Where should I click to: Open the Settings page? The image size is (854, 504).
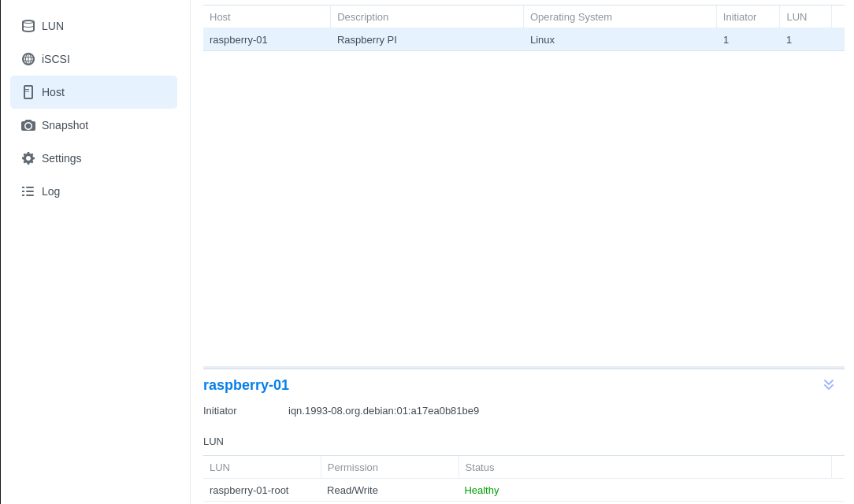61,158
